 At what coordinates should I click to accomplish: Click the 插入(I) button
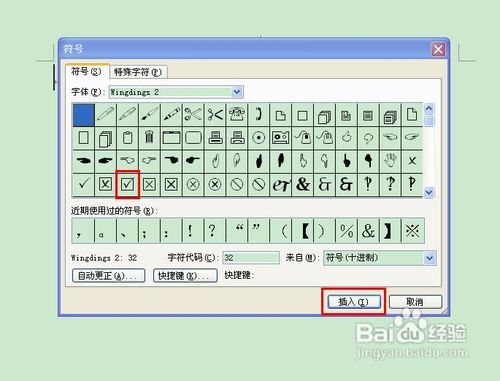pyautogui.click(x=353, y=302)
